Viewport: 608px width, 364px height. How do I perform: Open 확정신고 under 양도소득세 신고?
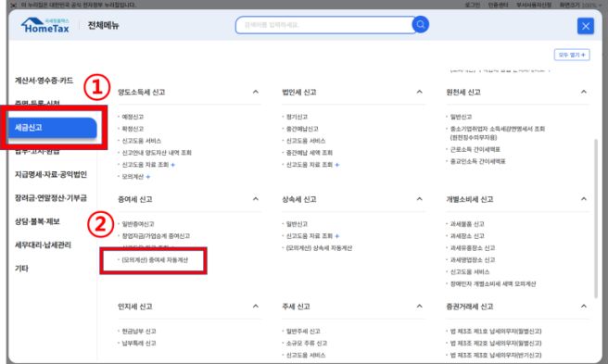pyautogui.click(x=133, y=129)
